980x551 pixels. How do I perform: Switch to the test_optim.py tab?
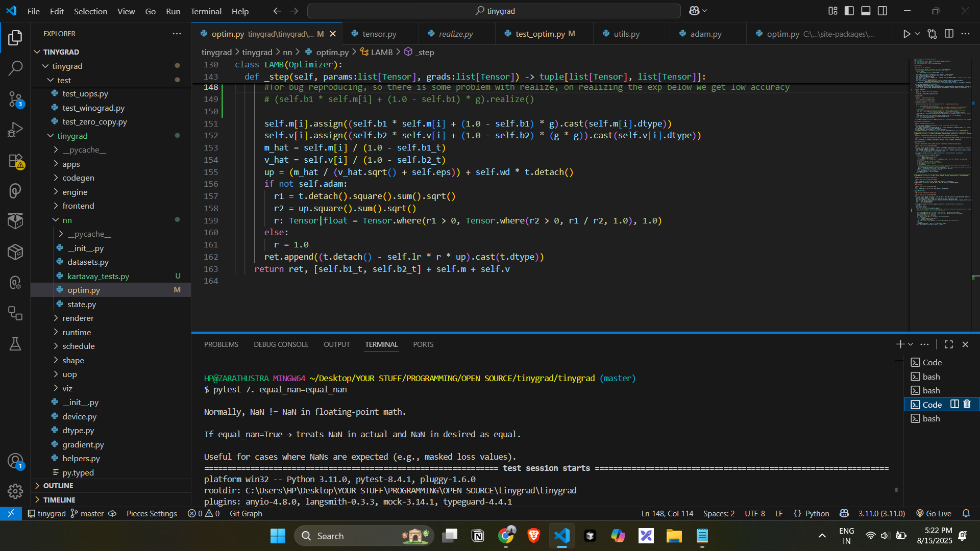540,34
